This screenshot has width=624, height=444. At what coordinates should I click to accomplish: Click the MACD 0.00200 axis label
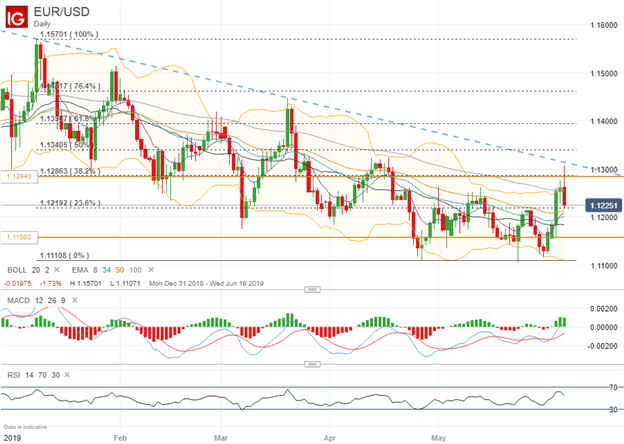point(604,309)
